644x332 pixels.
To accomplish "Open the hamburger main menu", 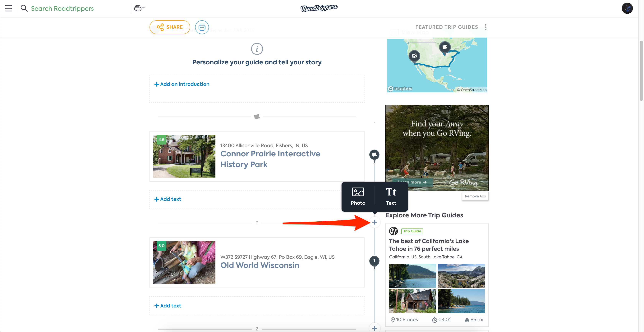I will point(8,8).
